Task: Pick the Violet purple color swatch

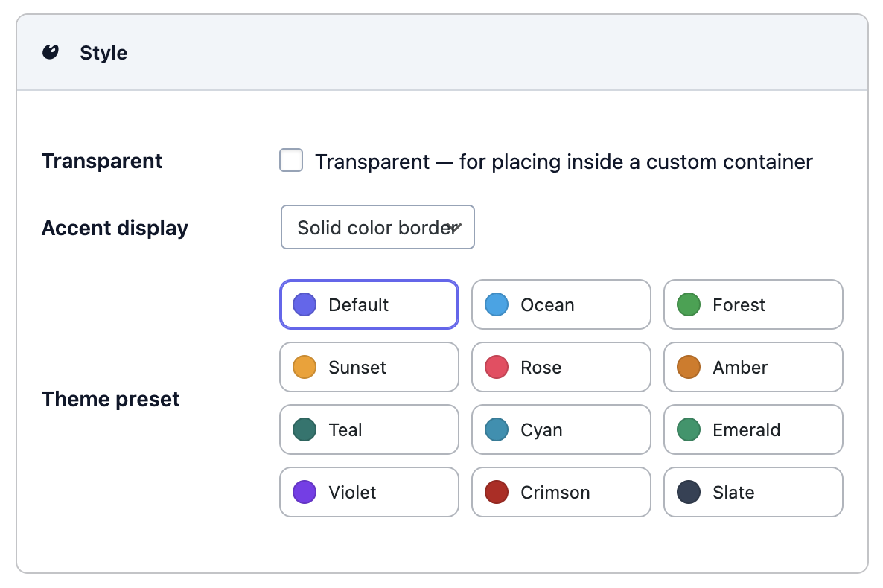Action: tap(305, 492)
